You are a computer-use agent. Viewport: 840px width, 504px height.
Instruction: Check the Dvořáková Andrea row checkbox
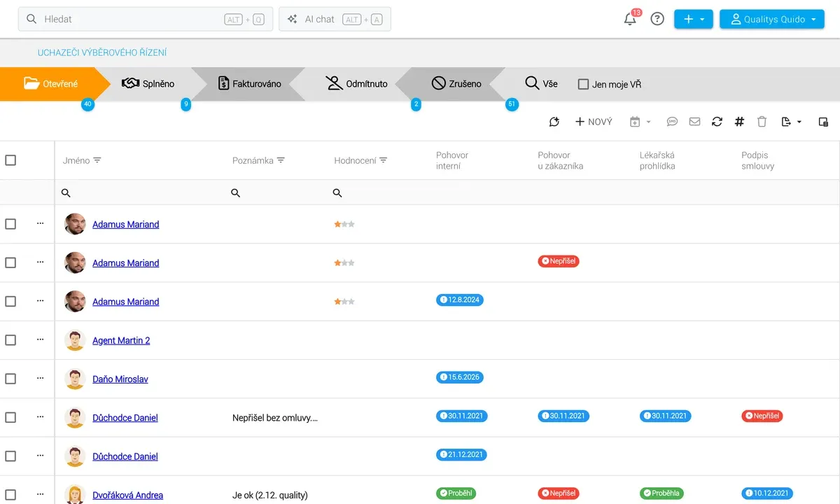[10, 495]
